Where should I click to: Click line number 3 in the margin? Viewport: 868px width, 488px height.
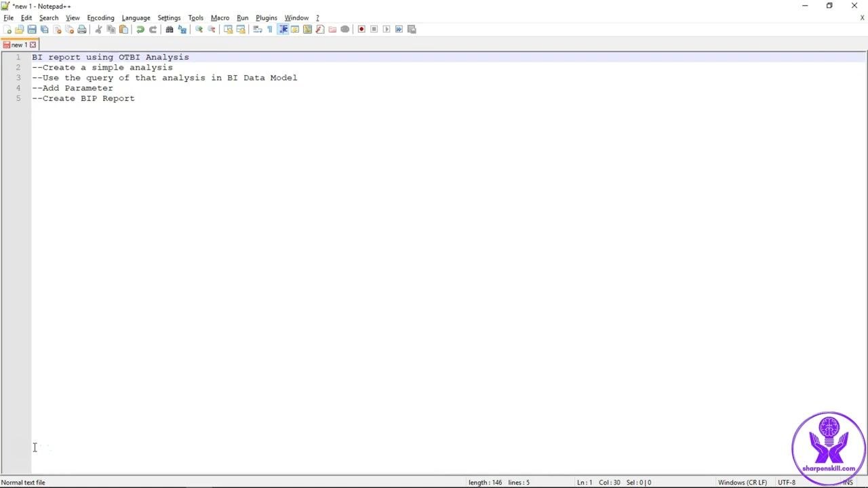(18, 78)
